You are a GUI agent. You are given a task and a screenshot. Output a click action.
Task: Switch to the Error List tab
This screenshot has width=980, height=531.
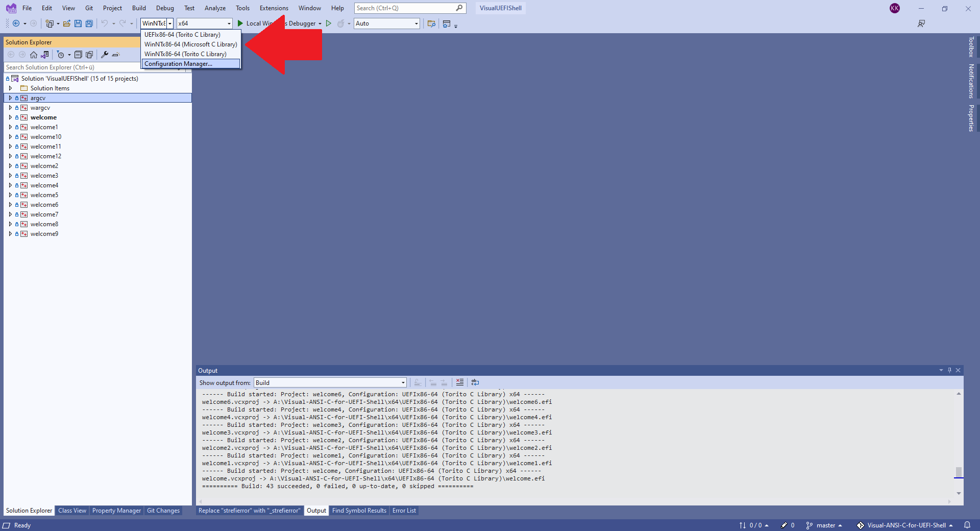pyautogui.click(x=404, y=511)
